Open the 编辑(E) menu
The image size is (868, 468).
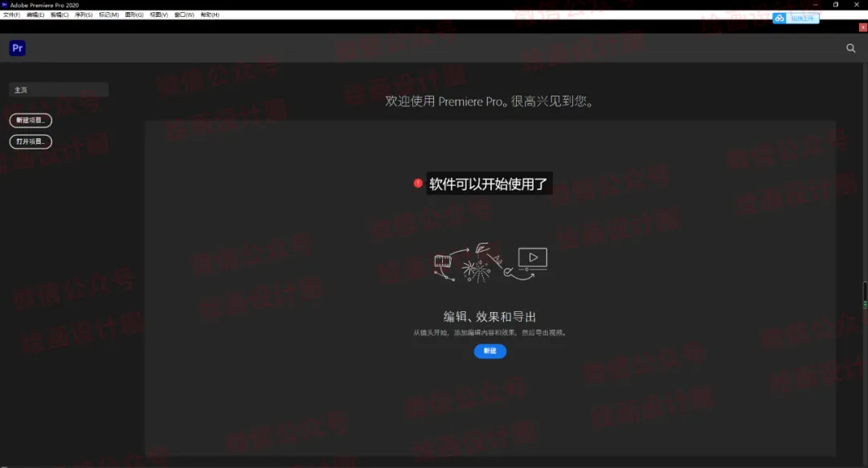pyautogui.click(x=35, y=15)
